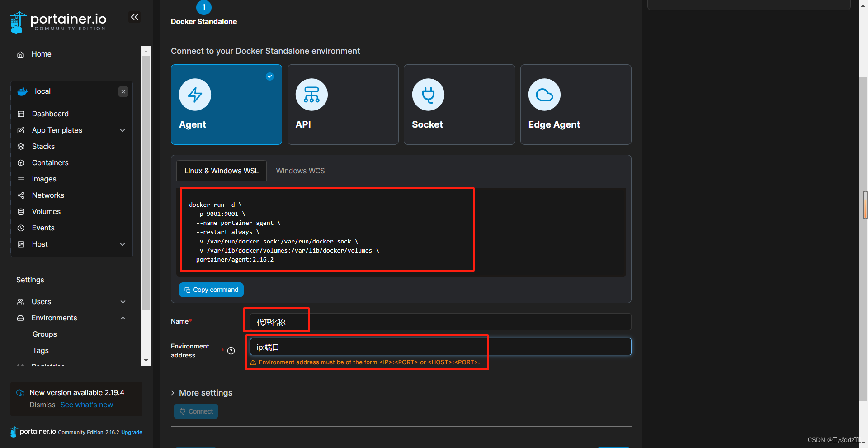Click the Environments drive icon
The height and width of the screenshot is (448, 868).
pyautogui.click(x=20, y=318)
